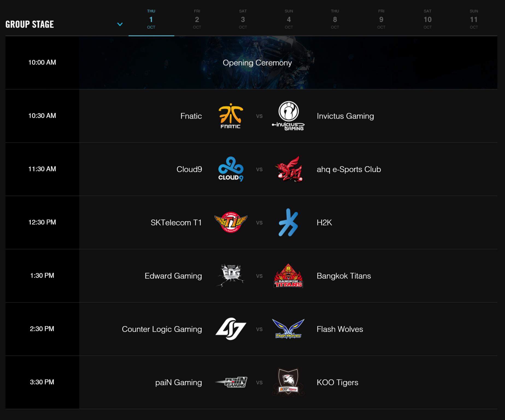Open the ahq e-Sports Club dragon logo
The height and width of the screenshot is (420, 505).
(x=289, y=169)
